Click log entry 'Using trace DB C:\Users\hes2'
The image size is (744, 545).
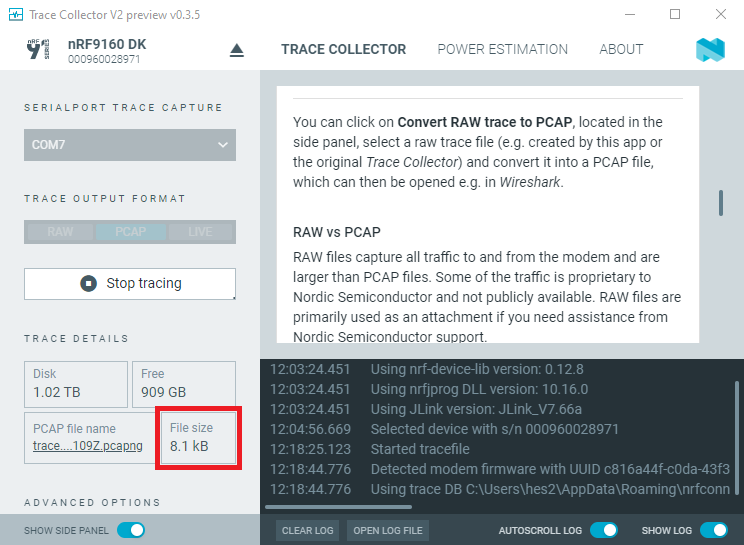click(x=550, y=489)
